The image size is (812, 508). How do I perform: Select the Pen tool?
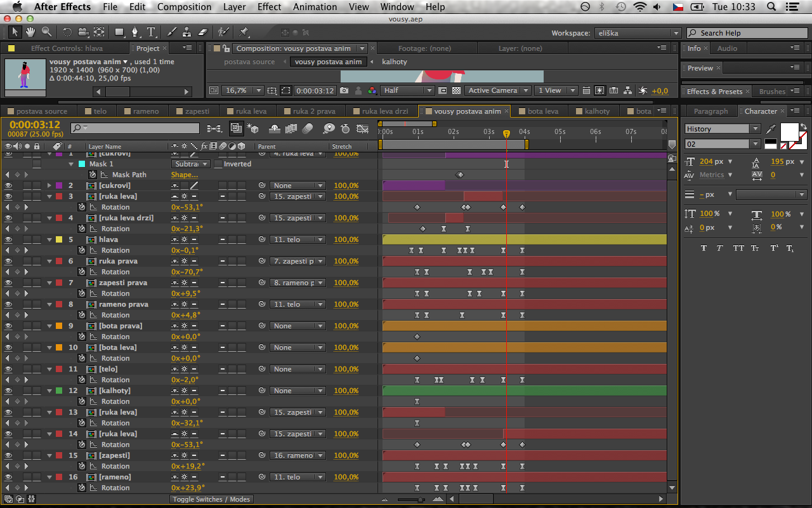click(x=135, y=32)
